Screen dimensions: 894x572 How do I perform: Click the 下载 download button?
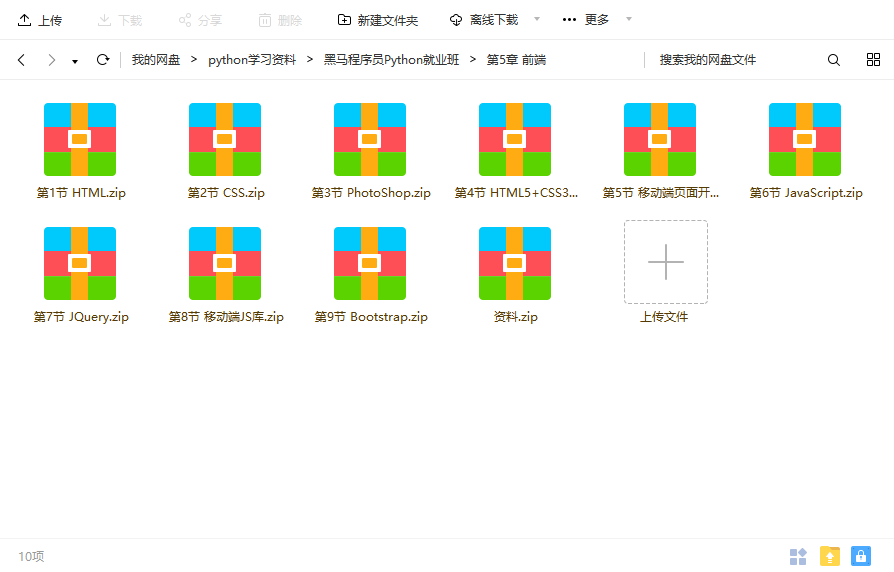click(120, 21)
